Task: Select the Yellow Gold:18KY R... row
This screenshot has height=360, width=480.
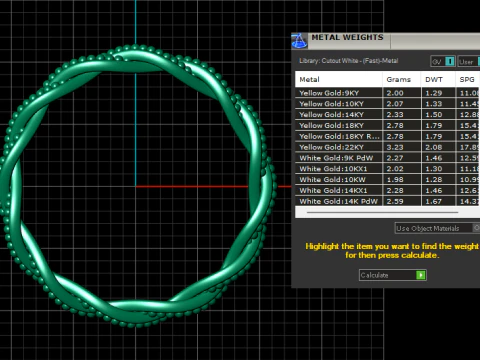Action: pyautogui.click(x=387, y=136)
